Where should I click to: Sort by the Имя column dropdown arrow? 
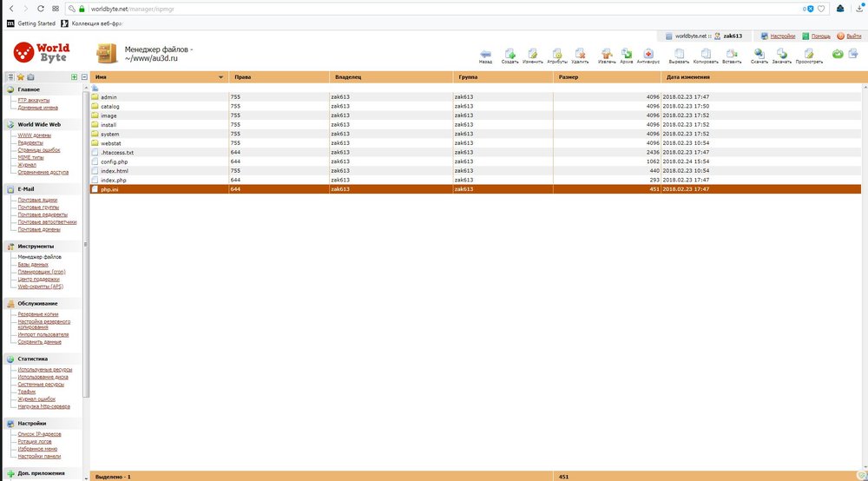pos(221,77)
